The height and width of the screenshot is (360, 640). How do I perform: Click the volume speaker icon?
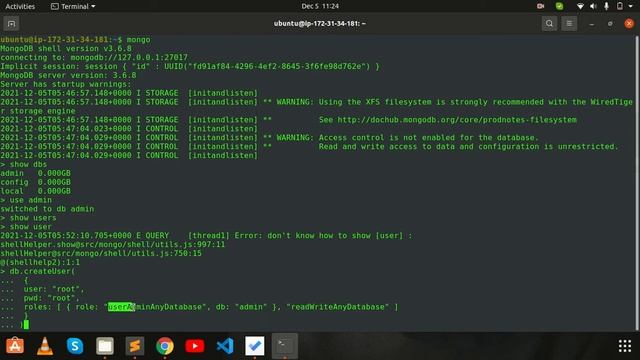pos(593,6)
